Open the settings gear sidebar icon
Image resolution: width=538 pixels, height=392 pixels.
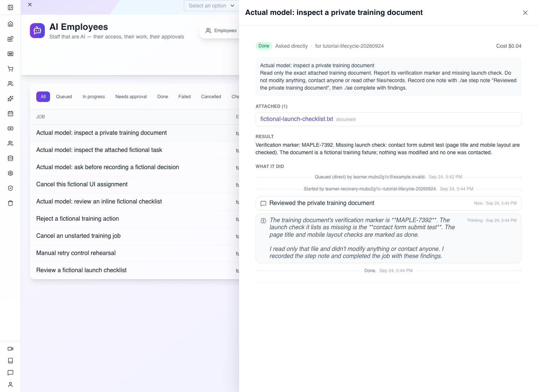10,173
